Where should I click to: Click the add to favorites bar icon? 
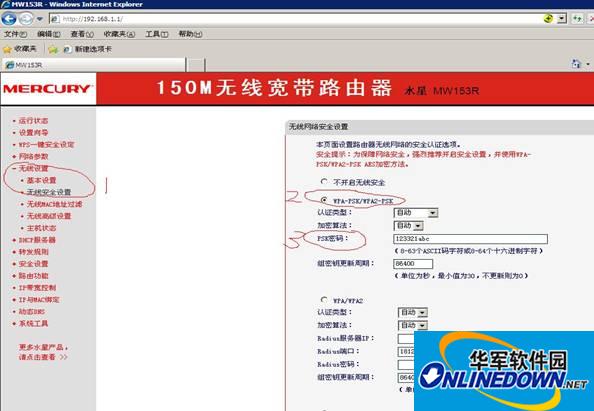[x=53, y=49]
